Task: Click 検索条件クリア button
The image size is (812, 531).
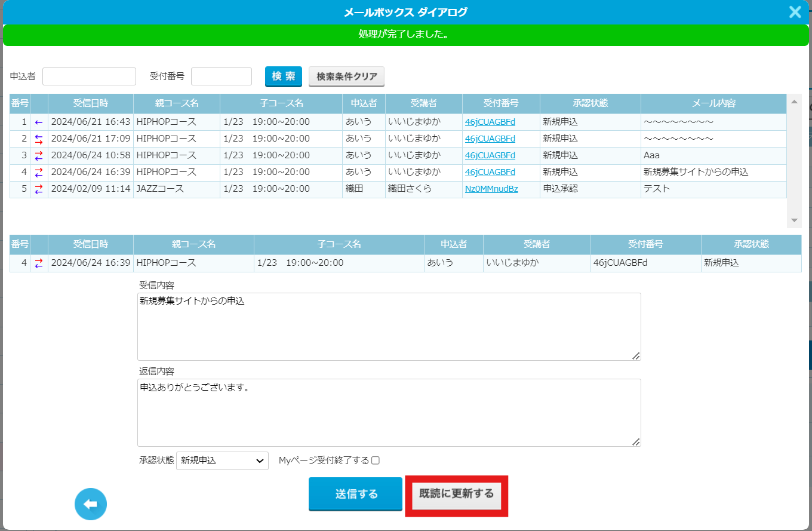Action: 347,76
